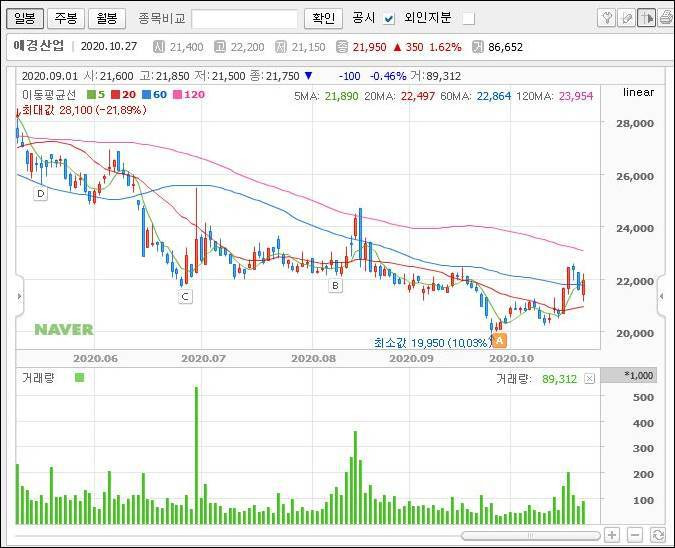The image size is (675, 548).
Task: Open disclosure marker B on chart
Action: (x=335, y=285)
